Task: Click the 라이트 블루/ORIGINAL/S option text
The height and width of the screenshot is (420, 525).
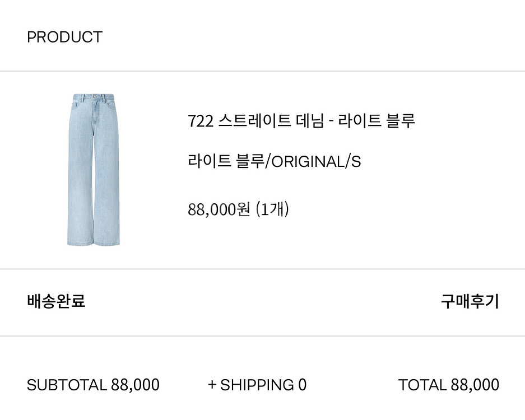Action: click(274, 161)
